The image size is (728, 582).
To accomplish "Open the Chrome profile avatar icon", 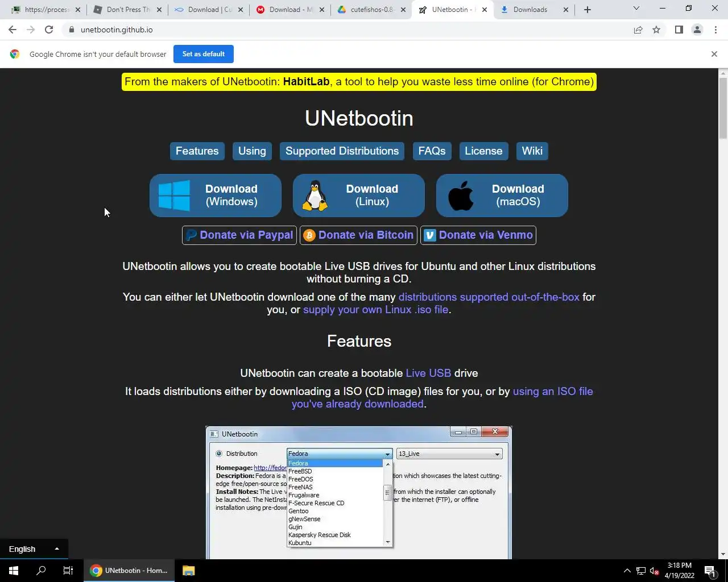I will [697, 30].
